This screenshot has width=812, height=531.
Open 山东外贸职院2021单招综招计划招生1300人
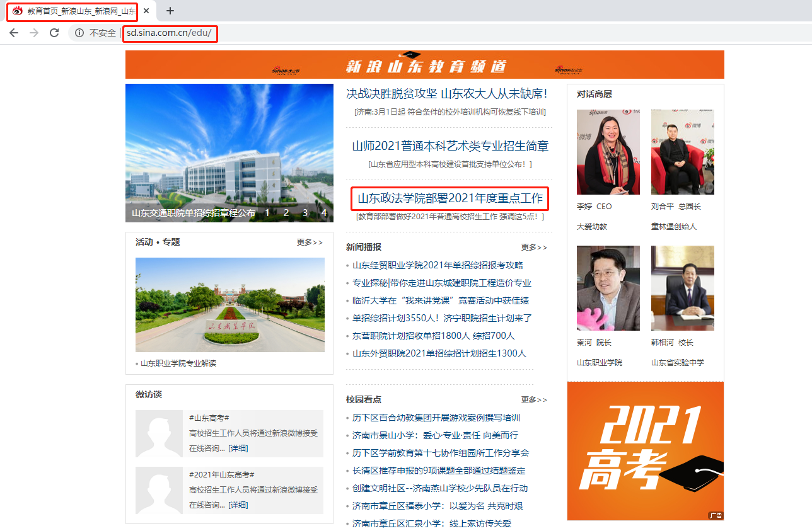click(439, 353)
